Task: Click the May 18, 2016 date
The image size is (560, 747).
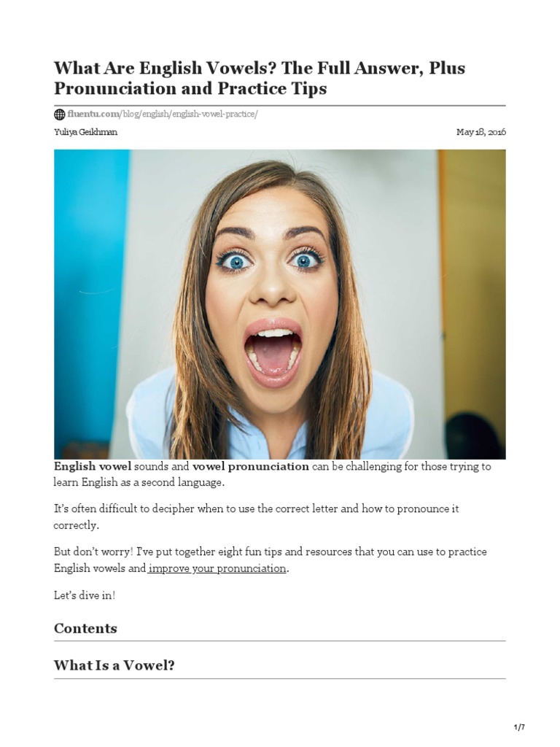Action: click(481, 132)
